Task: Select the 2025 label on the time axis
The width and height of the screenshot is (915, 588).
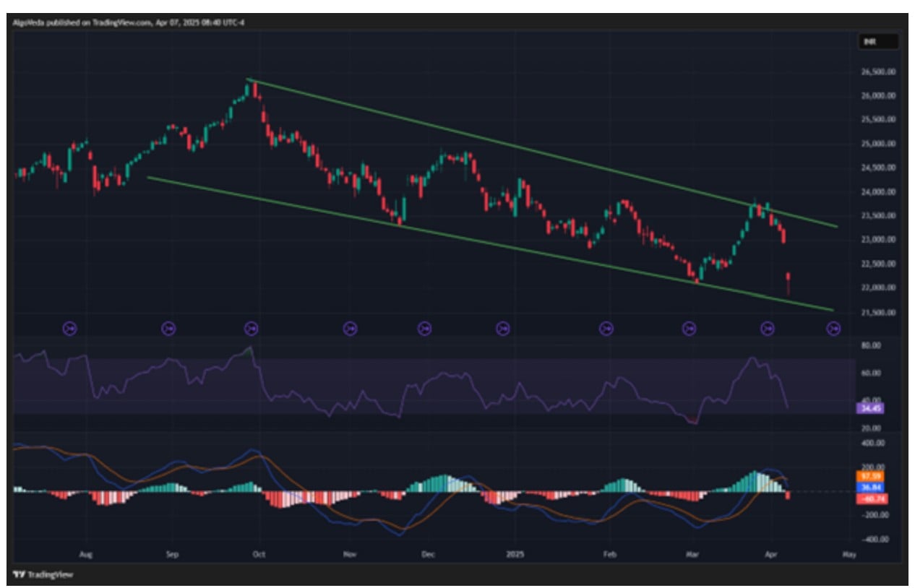Action: coord(515,555)
